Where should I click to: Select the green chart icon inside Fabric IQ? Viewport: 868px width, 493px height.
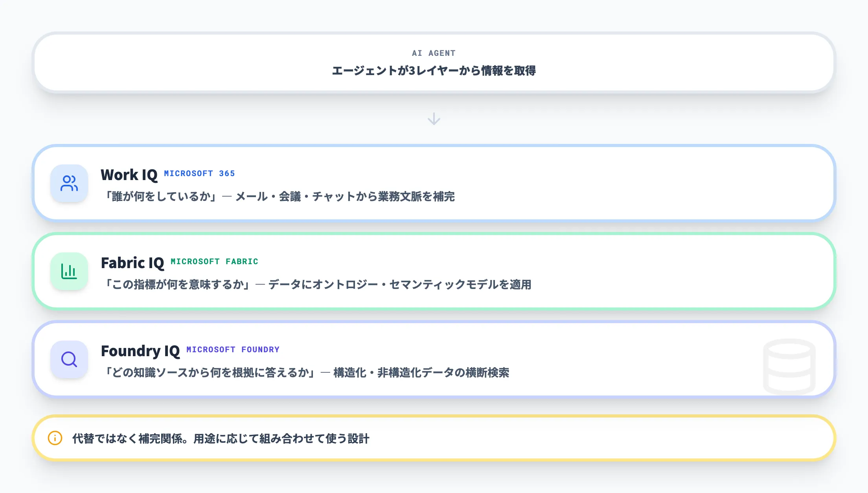click(x=69, y=272)
